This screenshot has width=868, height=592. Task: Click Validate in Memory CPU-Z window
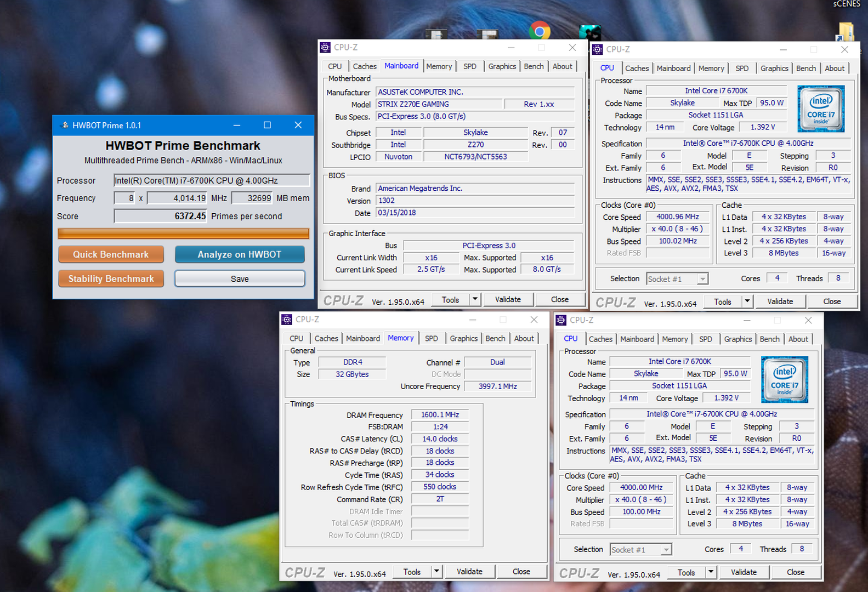click(469, 572)
